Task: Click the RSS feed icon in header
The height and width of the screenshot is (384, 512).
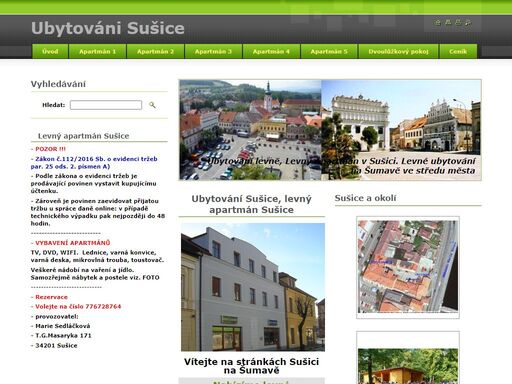Action: [468, 23]
